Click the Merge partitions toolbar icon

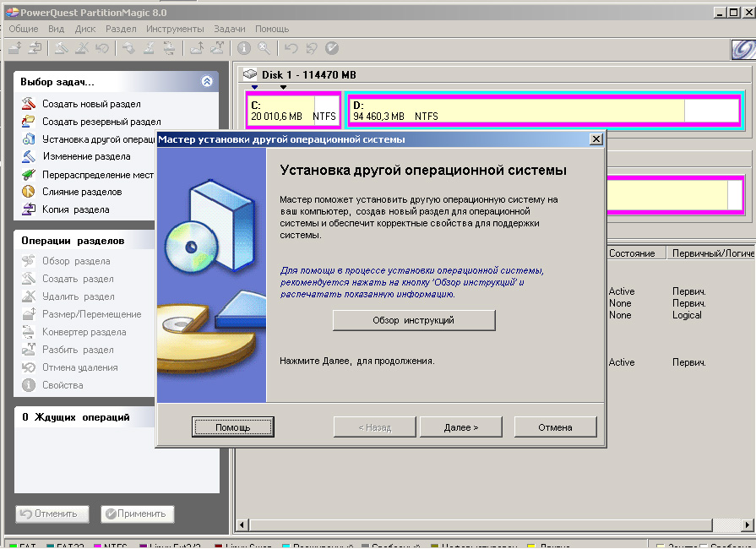[196, 47]
